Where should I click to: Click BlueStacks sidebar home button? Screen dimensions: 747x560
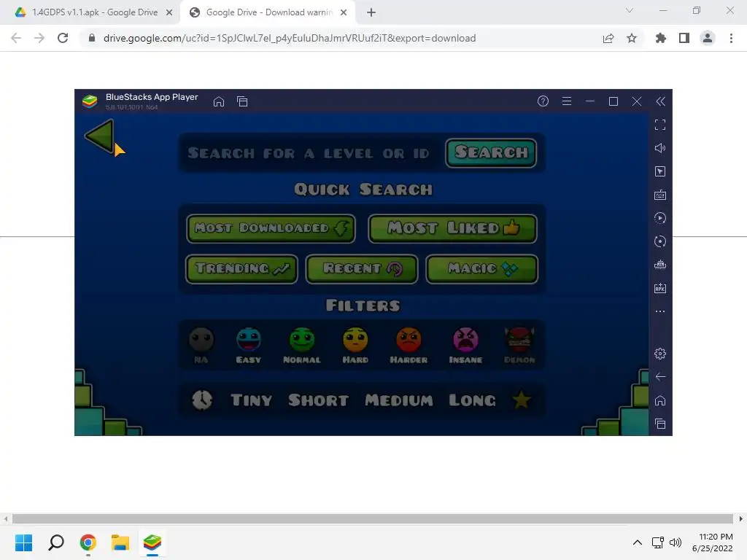coord(660,400)
